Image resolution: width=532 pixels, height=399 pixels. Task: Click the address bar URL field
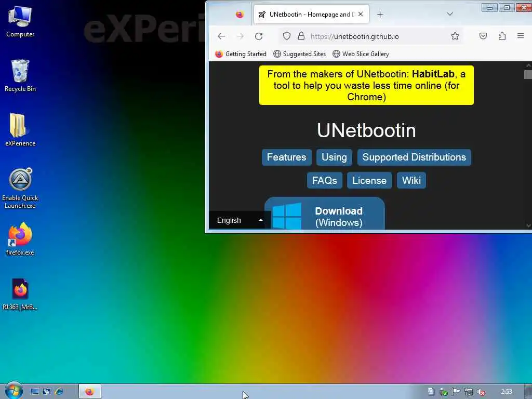click(371, 36)
